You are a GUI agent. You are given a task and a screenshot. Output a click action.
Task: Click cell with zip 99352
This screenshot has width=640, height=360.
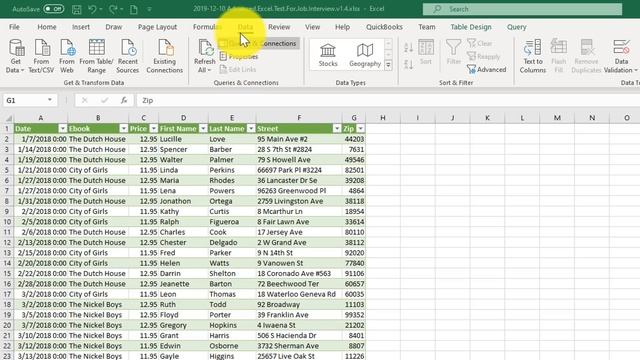[353, 315]
